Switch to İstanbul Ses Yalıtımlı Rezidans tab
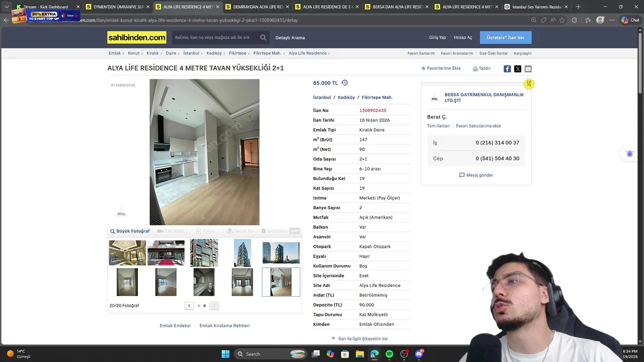Image resolution: width=644 pixels, height=362 pixels. pos(536,7)
